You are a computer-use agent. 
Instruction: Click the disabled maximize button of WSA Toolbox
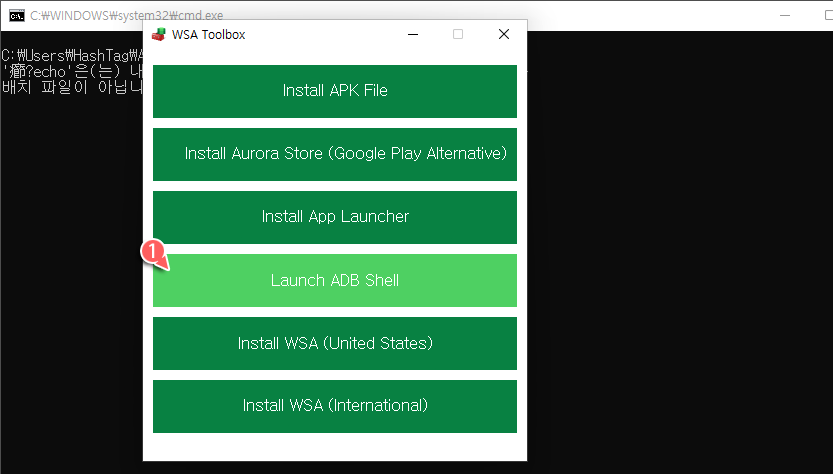(458, 35)
